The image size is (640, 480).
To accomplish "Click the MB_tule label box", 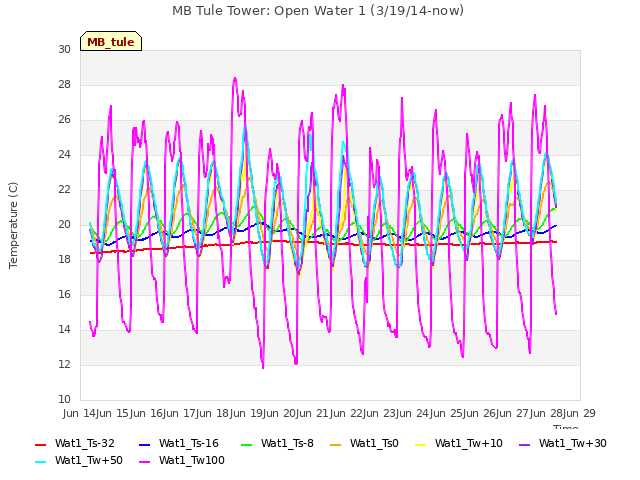I will point(111,41).
